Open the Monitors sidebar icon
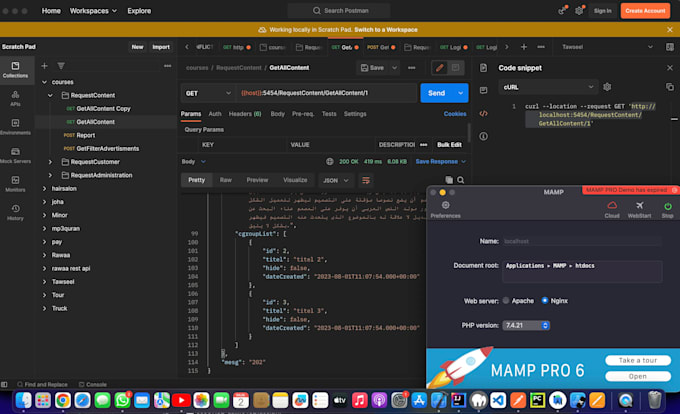The image size is (680, 414). coord(15,184)
